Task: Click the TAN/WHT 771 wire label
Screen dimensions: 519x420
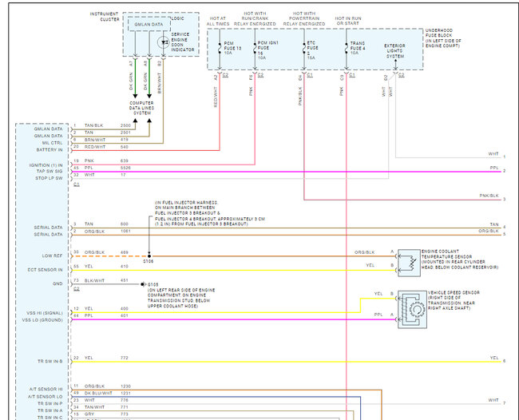Action: [x=94, y=407]
